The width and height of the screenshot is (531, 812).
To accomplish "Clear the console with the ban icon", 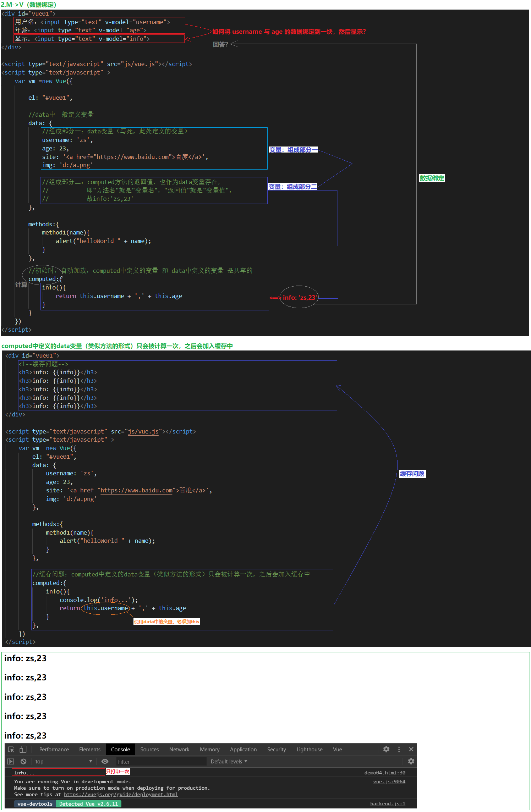I will [x=23, y=761].
